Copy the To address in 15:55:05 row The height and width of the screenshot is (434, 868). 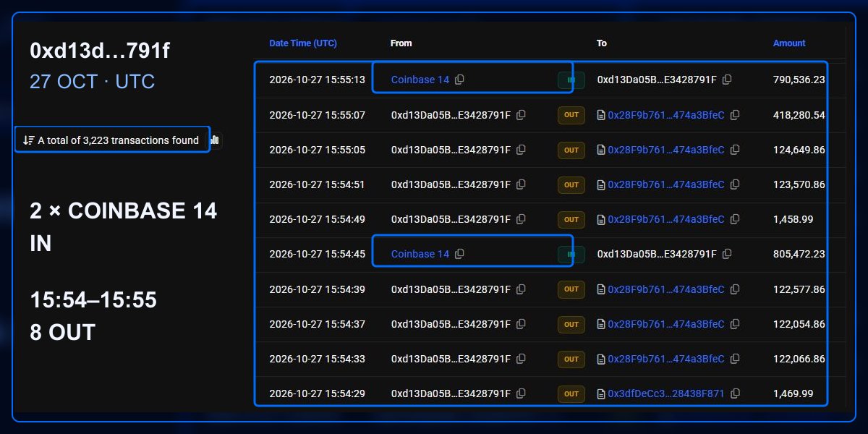click(x=735, y=150)
